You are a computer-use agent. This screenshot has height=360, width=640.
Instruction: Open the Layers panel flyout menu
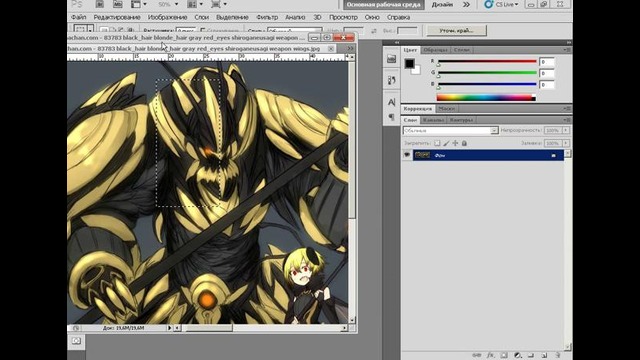[567, 120]
